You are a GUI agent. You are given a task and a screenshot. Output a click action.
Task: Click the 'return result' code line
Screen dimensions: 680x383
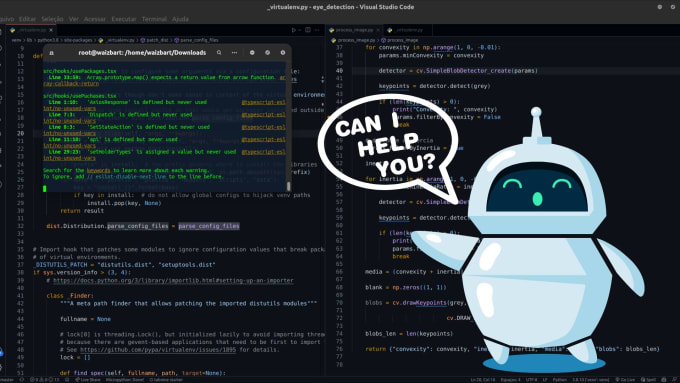82,211
